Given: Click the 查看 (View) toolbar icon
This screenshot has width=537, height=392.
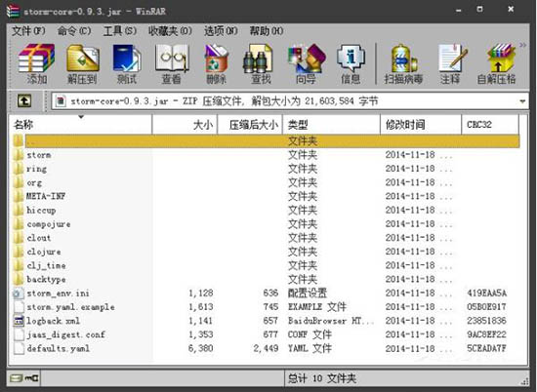Looking at the screenshot, I should coord(171,64).
